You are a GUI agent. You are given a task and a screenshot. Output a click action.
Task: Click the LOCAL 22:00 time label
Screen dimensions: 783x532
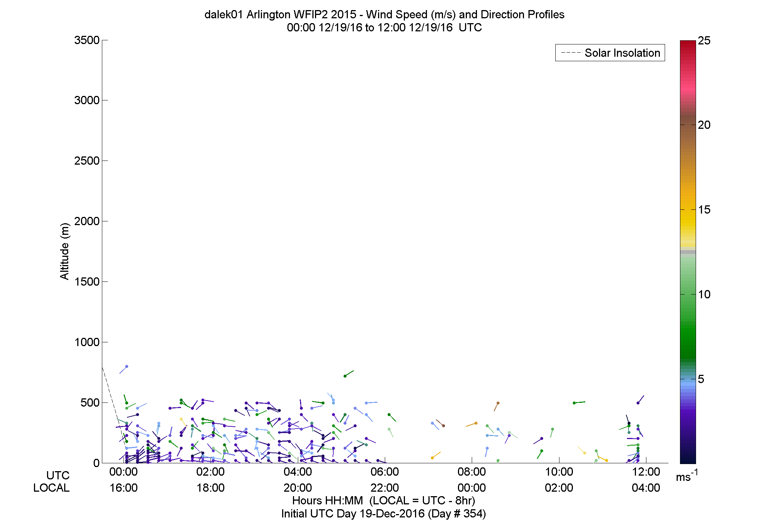coord(385,488)
